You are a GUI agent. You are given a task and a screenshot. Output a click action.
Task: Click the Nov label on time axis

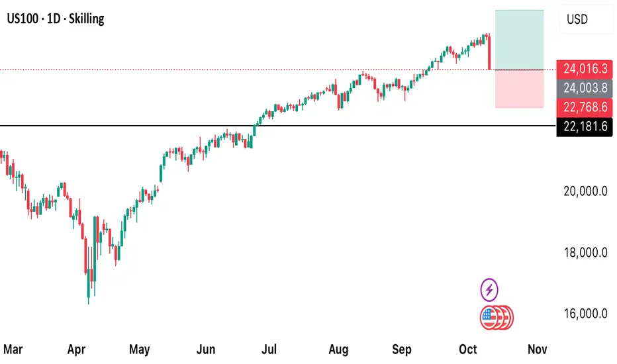[x=534, y=349]
